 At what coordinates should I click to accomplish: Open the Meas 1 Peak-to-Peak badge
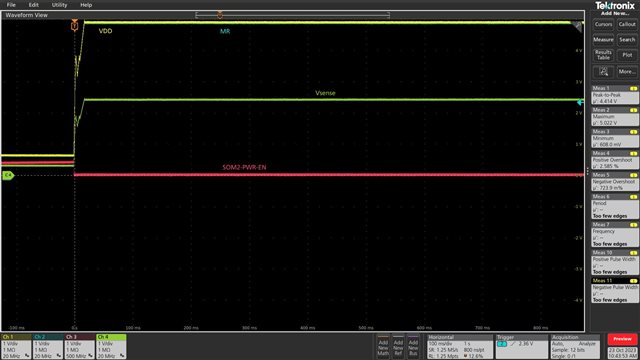coord(615,95)
